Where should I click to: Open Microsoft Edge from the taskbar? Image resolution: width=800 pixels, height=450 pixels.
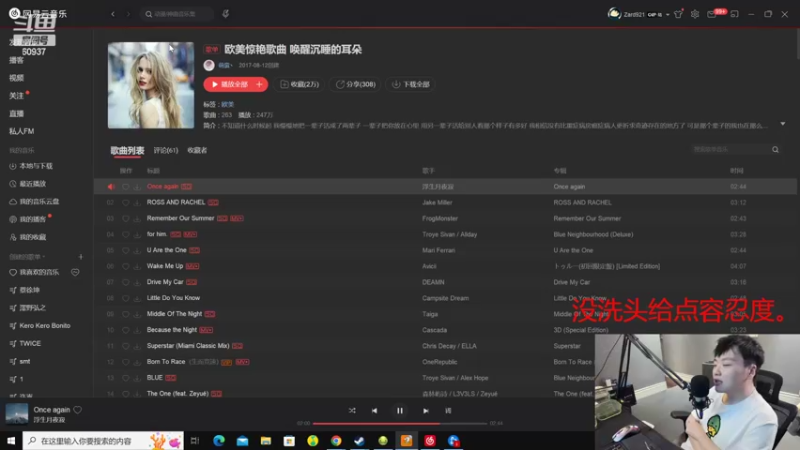click(x=219, y=441)
